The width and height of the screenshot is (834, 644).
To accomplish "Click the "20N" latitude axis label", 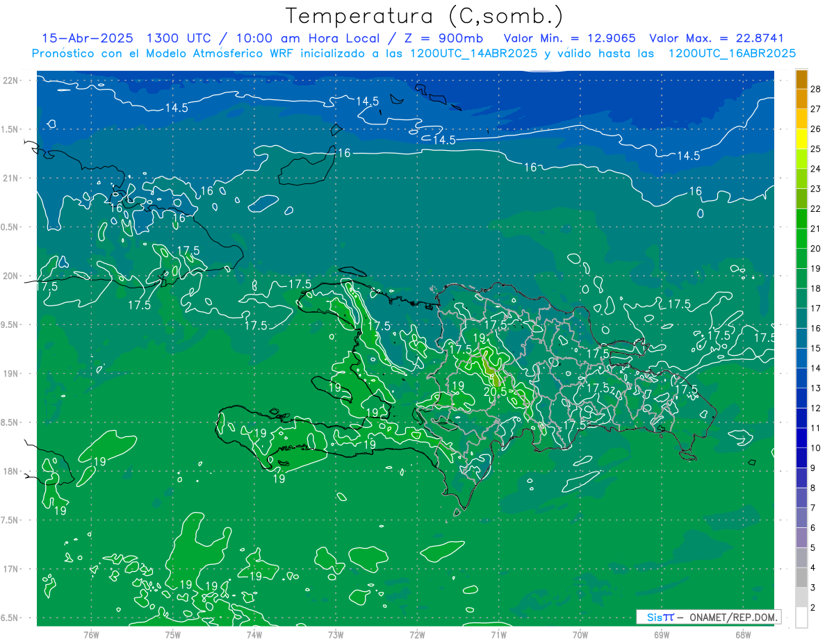I will point(10,276).
